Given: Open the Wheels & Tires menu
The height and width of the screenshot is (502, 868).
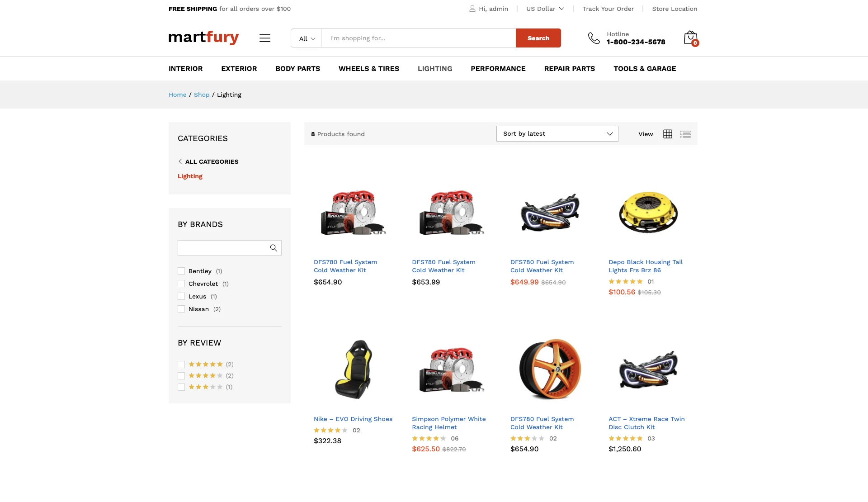Looking at the screenshot, I should point(369,69).
